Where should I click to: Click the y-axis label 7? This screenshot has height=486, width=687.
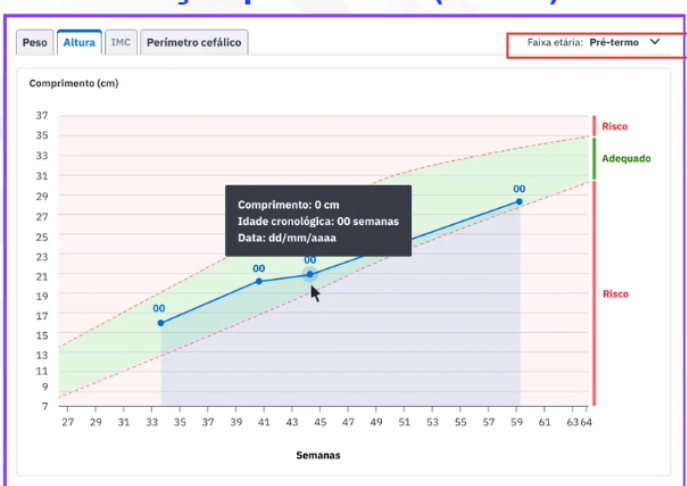click(x=45, y=406)
